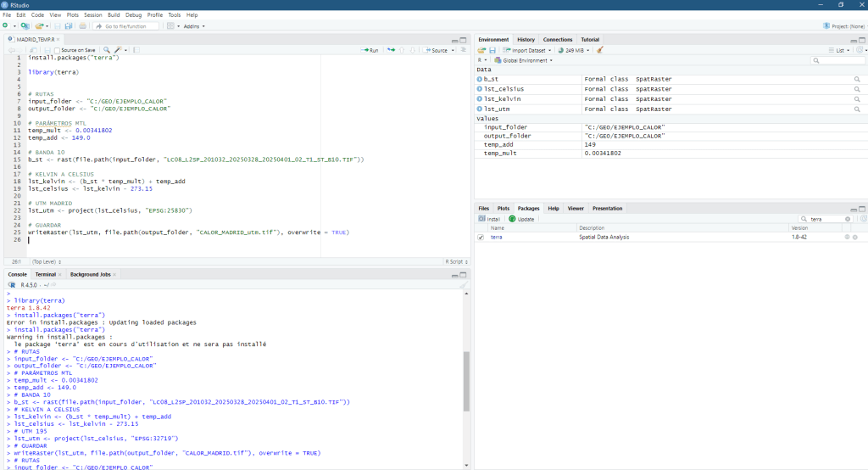
Task: Click the load workspace folder icon in Environment
Action: point(481,50)
